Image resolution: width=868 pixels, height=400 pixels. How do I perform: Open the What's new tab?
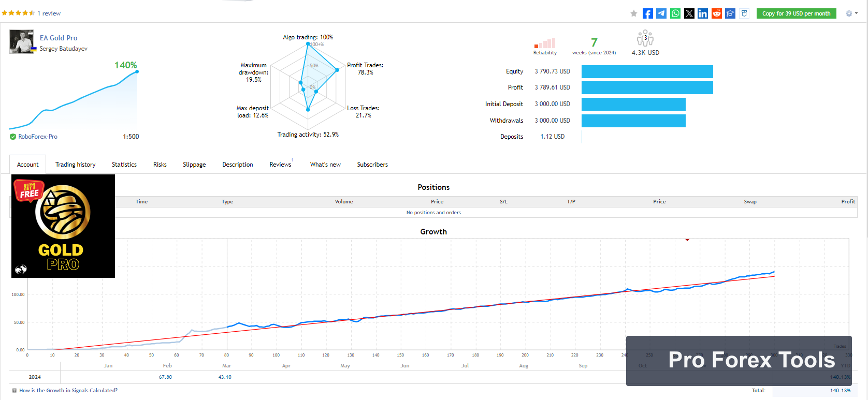point(325,165)
